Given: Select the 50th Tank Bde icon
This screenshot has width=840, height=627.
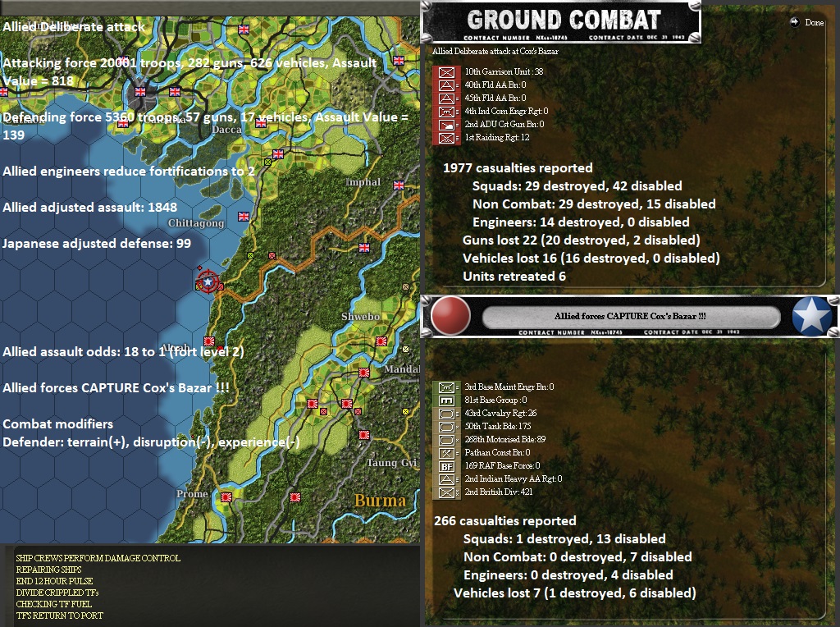Looking at the screenshot, I should 447,427.
